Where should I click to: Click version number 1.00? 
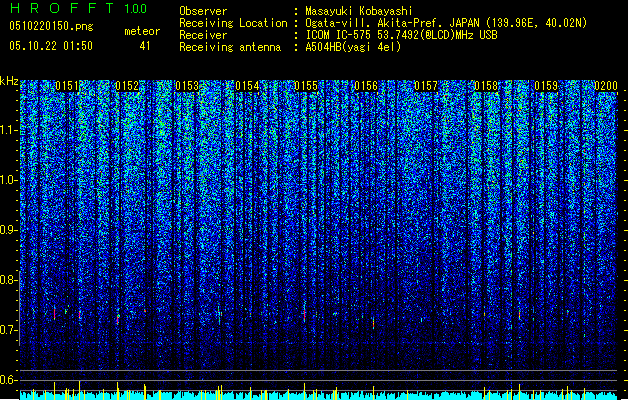pos(136,9)
